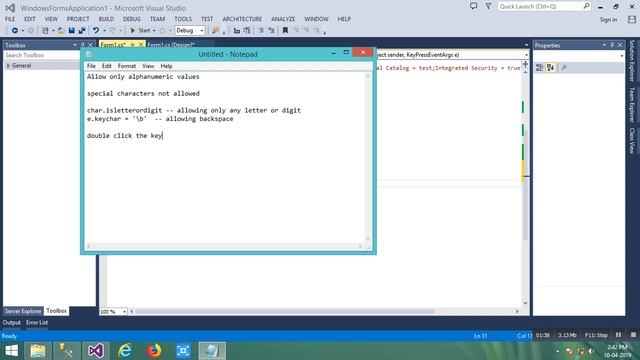Open the Visual Studio DEBUG menu
The width and height of the screenshot is (640, 360).
pos(131,19)
